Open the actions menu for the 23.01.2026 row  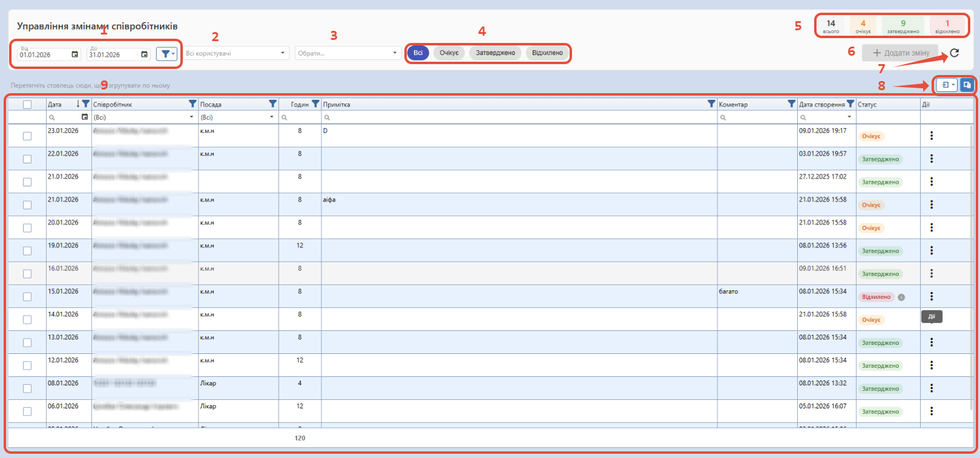[932, 136]
